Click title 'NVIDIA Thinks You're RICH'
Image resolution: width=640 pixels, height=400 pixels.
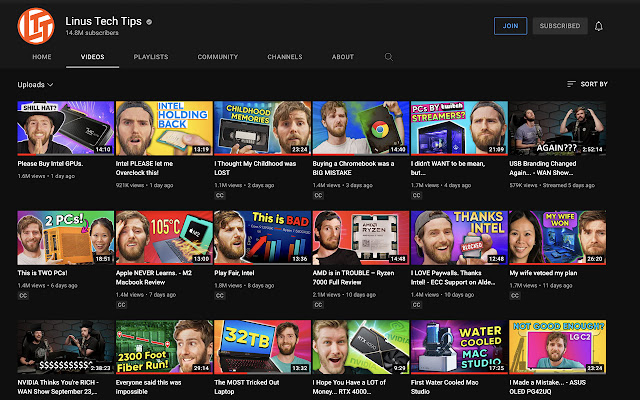58,387
